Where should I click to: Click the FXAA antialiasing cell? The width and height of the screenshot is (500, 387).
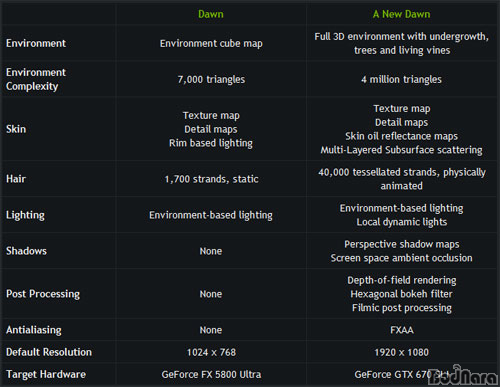[402, 330]
